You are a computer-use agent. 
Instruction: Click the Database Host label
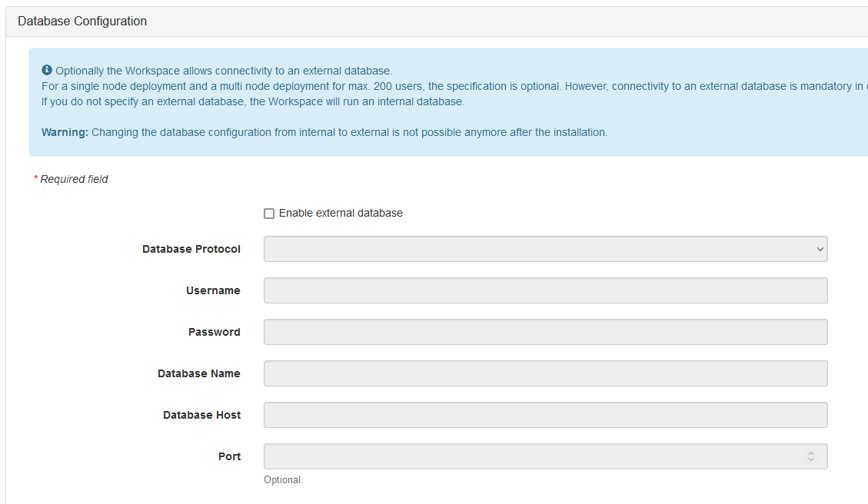(x=201, y=415)
